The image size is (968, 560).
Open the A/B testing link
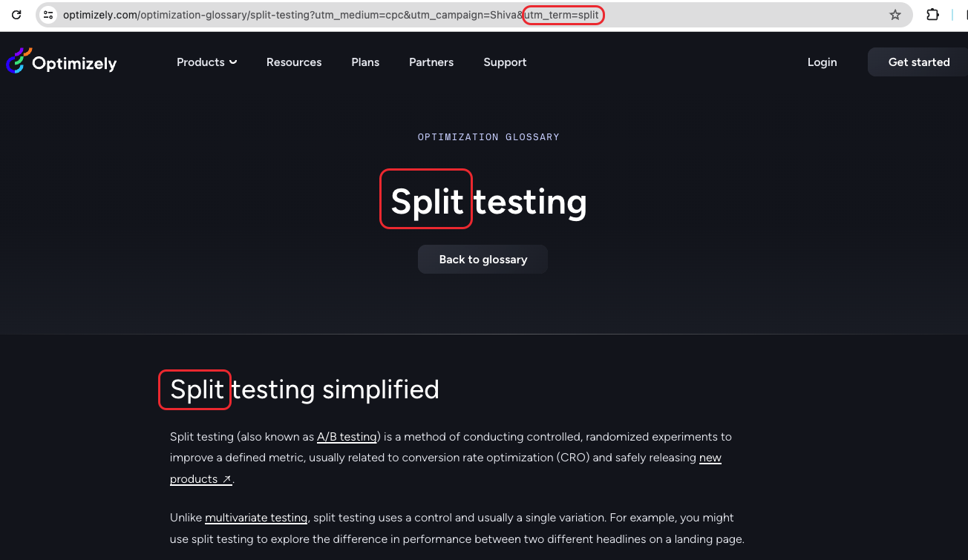click(x=347, y=437)
